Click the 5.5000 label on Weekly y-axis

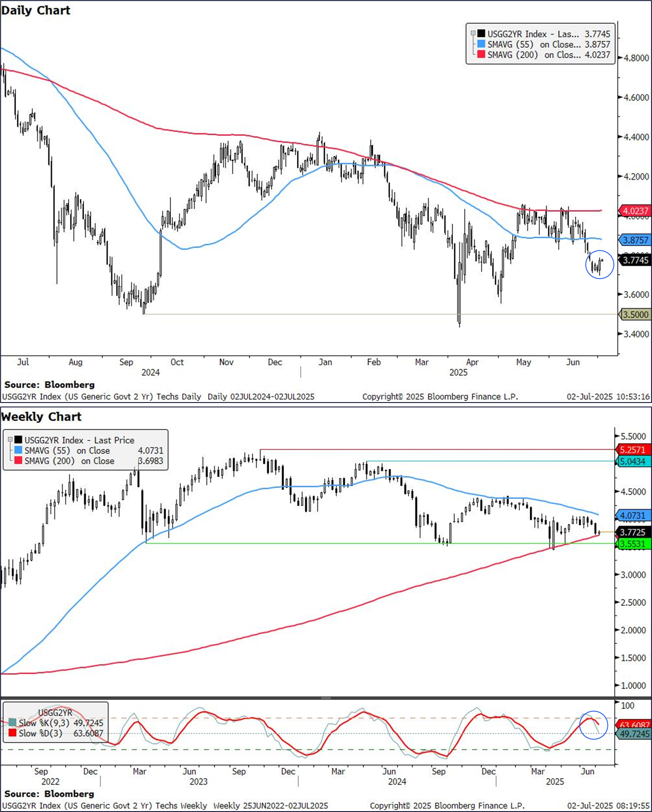tap(633, 436)
